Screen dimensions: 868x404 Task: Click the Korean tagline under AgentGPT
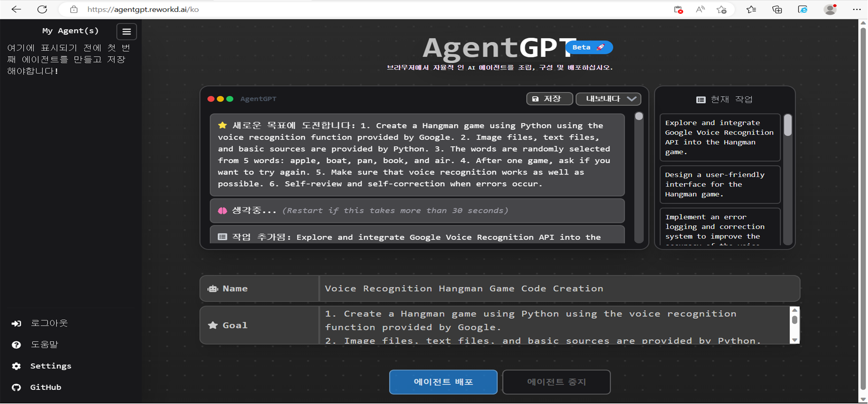coord(500,68)
